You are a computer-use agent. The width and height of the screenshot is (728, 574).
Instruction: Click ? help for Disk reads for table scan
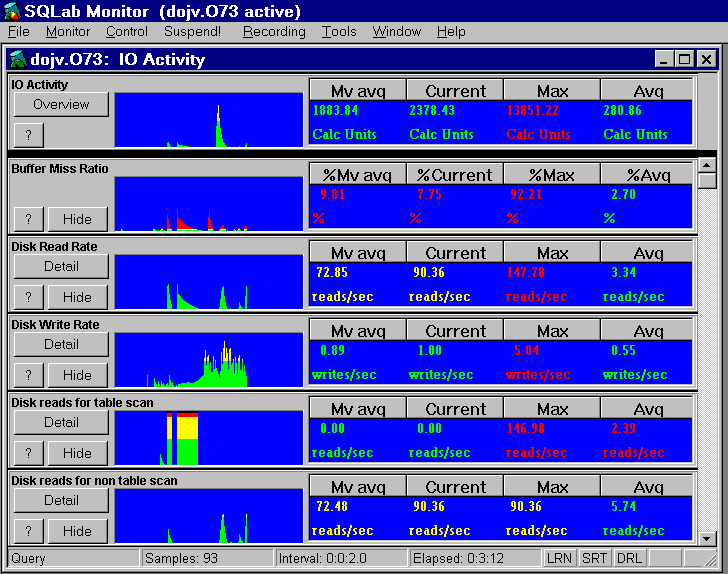coord(29,453)
